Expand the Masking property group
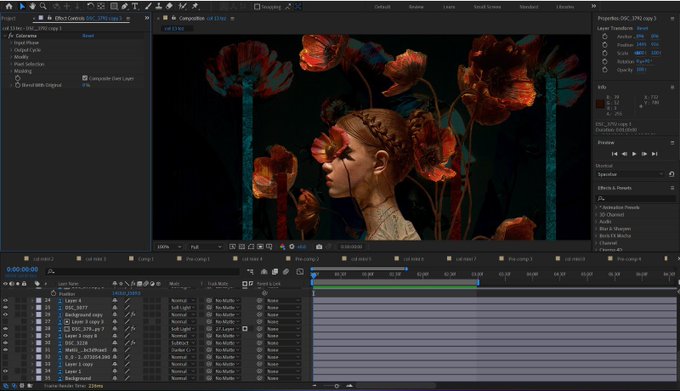The height and width of the screenshot is (391, 680). pyautogui.click(x=11, y=71)
